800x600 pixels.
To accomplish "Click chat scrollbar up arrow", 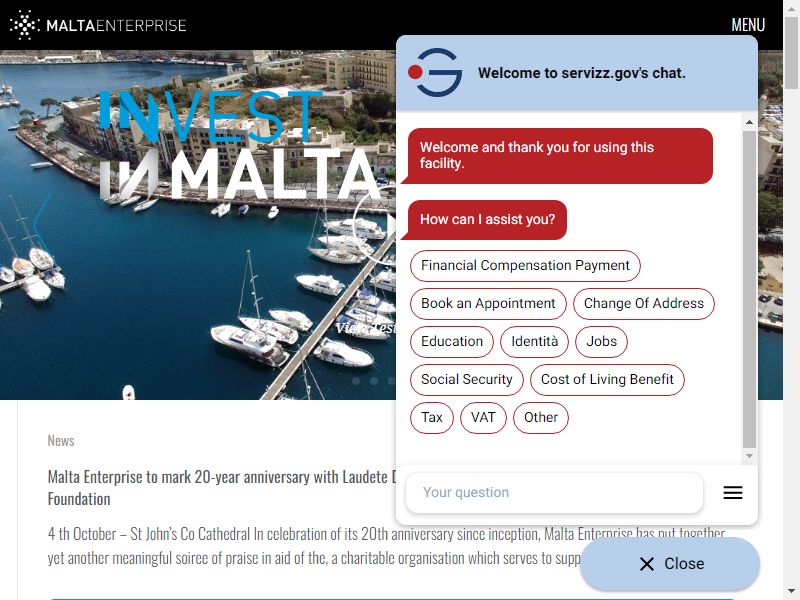I will 749,122.
